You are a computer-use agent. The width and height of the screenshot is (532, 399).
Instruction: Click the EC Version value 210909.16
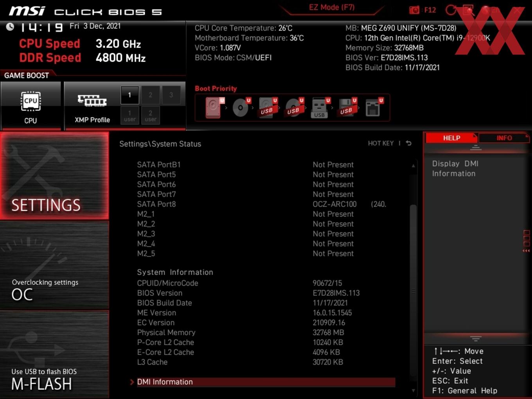coord(329,322)
